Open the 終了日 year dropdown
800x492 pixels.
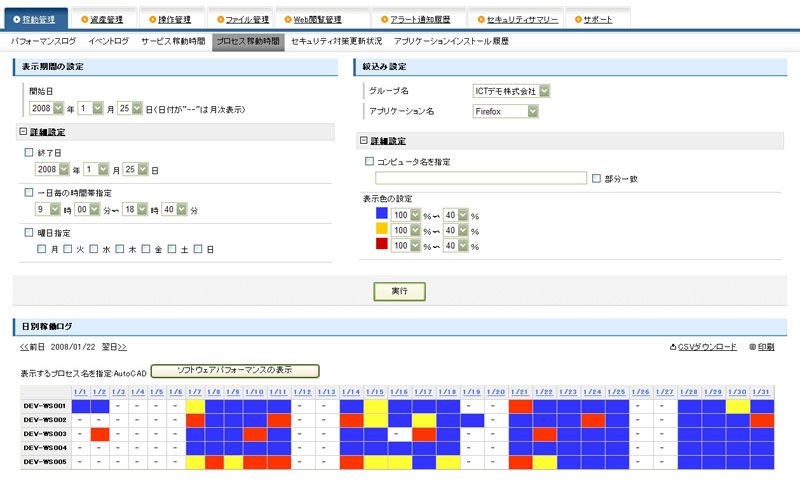(52, 169)
